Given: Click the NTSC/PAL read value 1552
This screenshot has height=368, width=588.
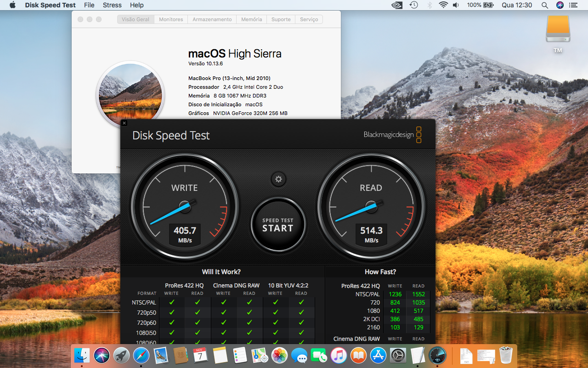Looking at the screenshot, I should click(x=418, y=294).
